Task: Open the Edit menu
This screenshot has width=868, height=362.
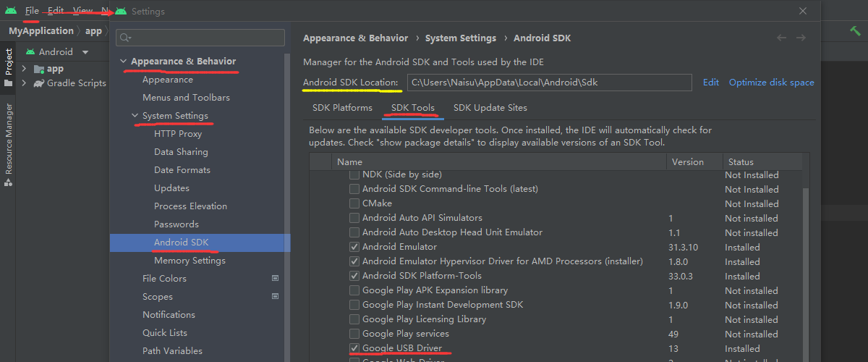Action: click(56, 11)
